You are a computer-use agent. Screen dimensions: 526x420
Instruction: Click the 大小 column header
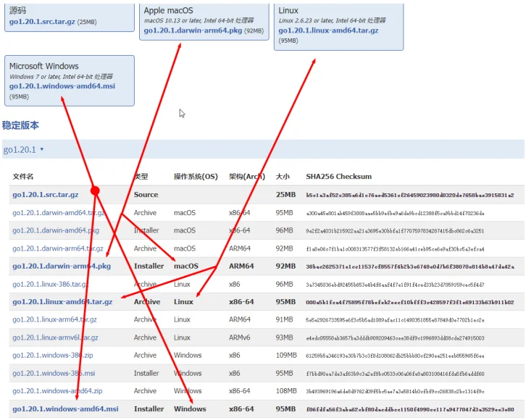(283, 177)
